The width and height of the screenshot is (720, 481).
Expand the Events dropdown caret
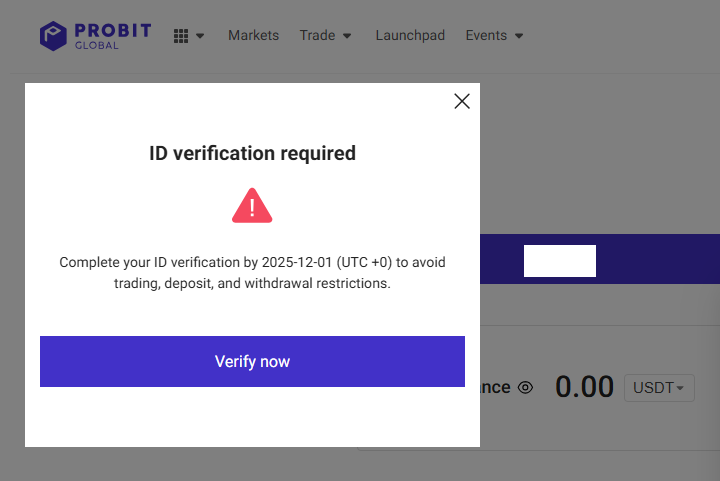519,36
